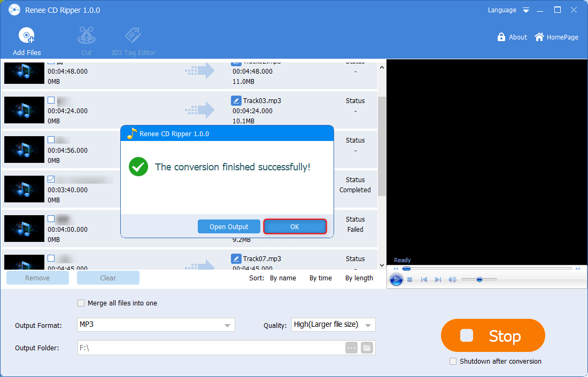This screenshot has height=377, width=588.
Task: Click the 'Failed' status text
Action: [x=355, y=229]
